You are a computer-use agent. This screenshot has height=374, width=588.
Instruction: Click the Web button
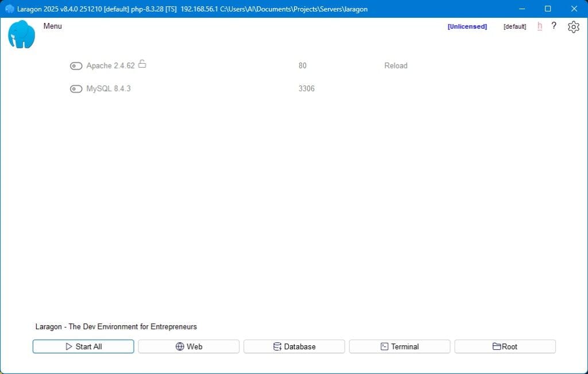click(x=188, y=346)
